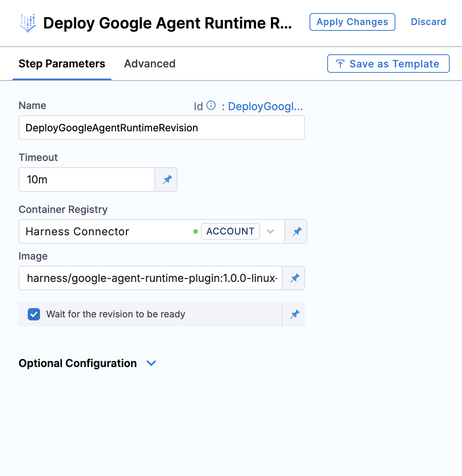Expand the Optional Configuration section
Screen dimensions: 462x476
point(151,363)
